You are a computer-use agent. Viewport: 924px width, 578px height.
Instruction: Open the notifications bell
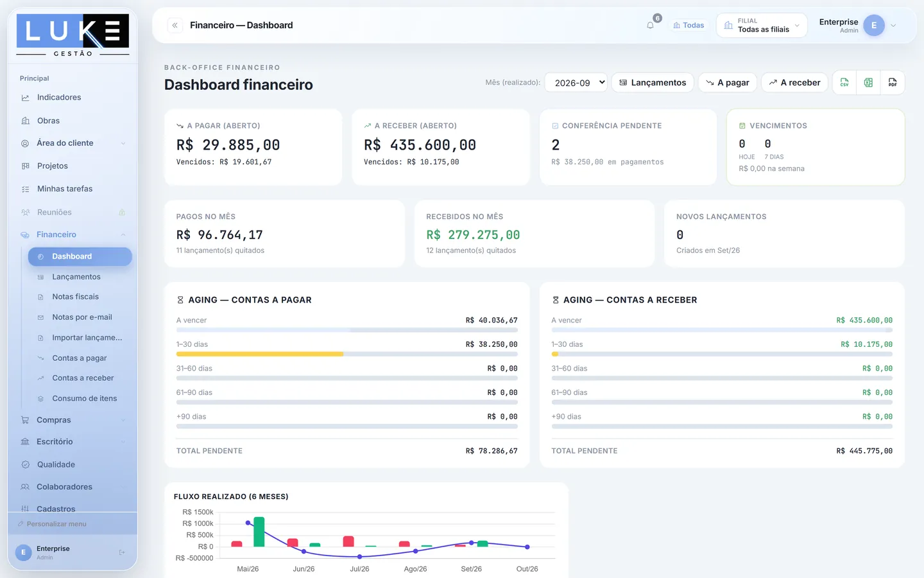point(651,26)
